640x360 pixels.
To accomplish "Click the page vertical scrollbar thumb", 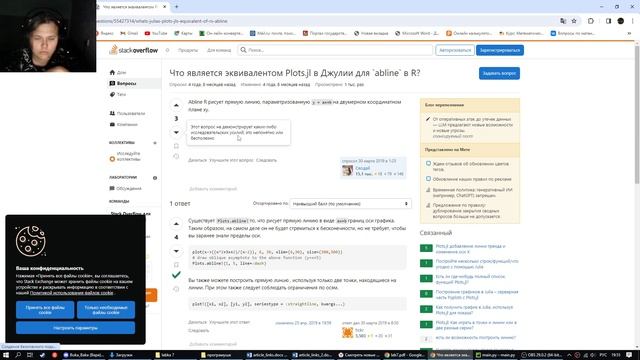I will pyautogui.click(x=637, y=114).
